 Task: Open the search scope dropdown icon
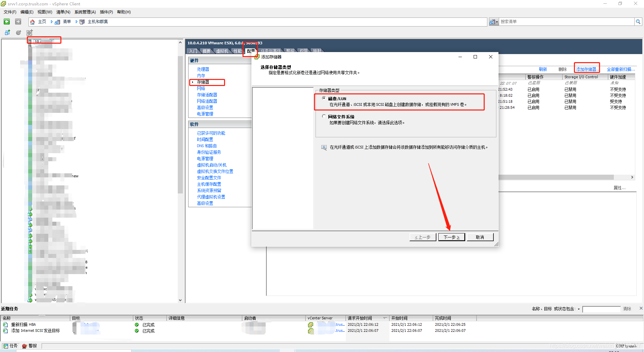click(x=494, y=22)
